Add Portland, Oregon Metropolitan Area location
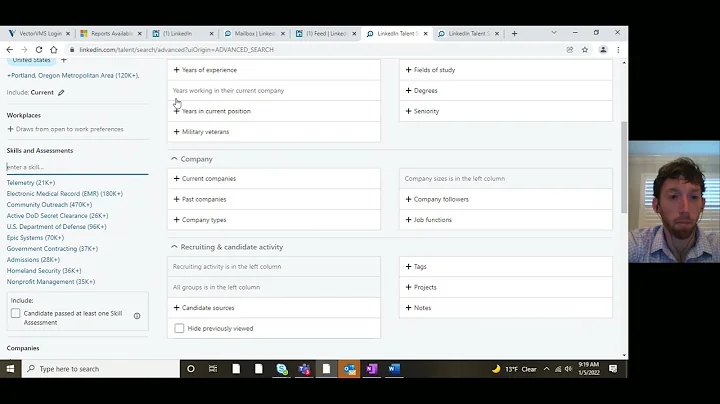Image resolution: width=720 pixels, height=404 pixels. tap(73, 75)
